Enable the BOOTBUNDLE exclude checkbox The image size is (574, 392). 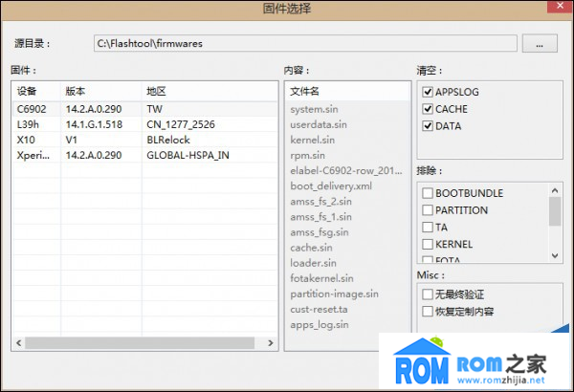coord(428,193)
